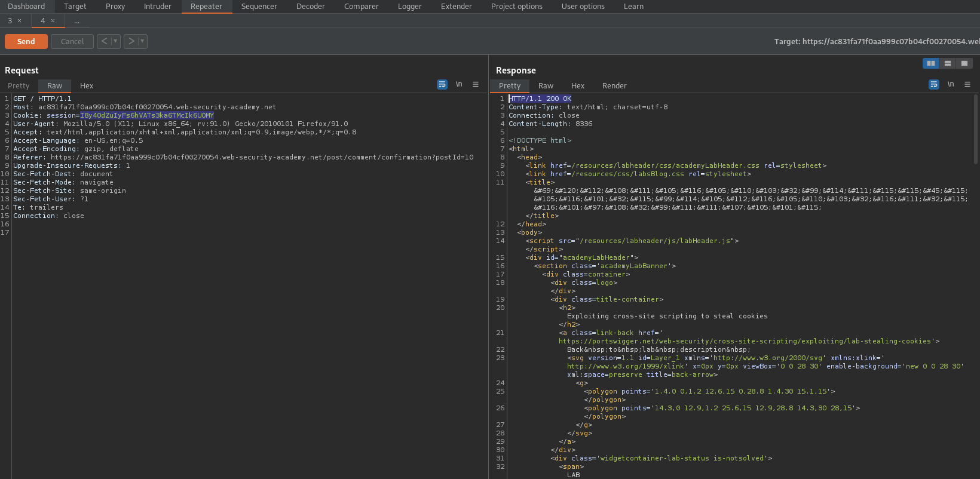Viewport: 980px width, 479px height.
Task: Click the Target URL label
Action: (877, 41)
